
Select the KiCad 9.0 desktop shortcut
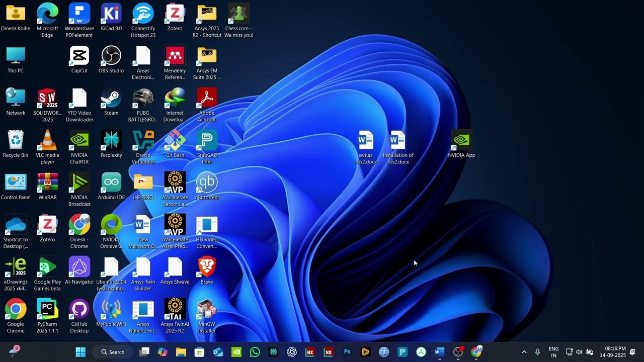[x=111, y=18]
